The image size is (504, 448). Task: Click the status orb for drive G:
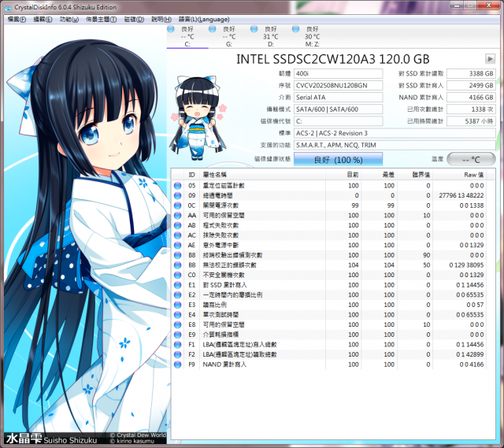tap(212, 29)
